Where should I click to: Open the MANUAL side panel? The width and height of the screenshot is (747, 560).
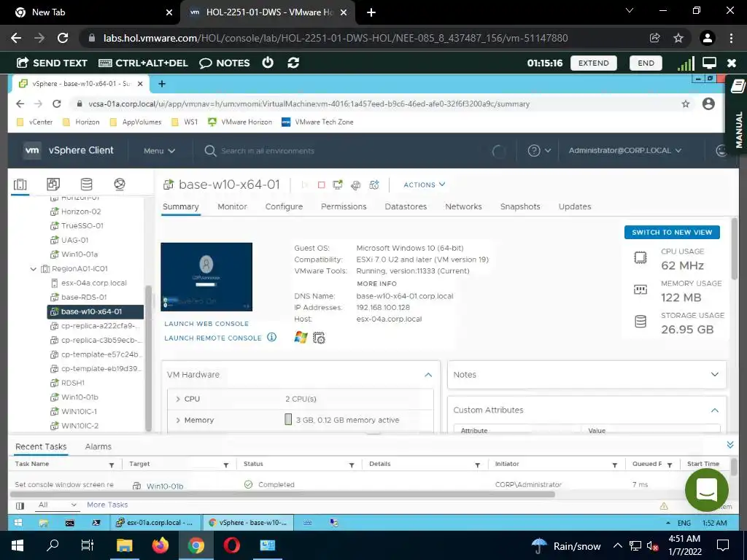pos(738,114)
